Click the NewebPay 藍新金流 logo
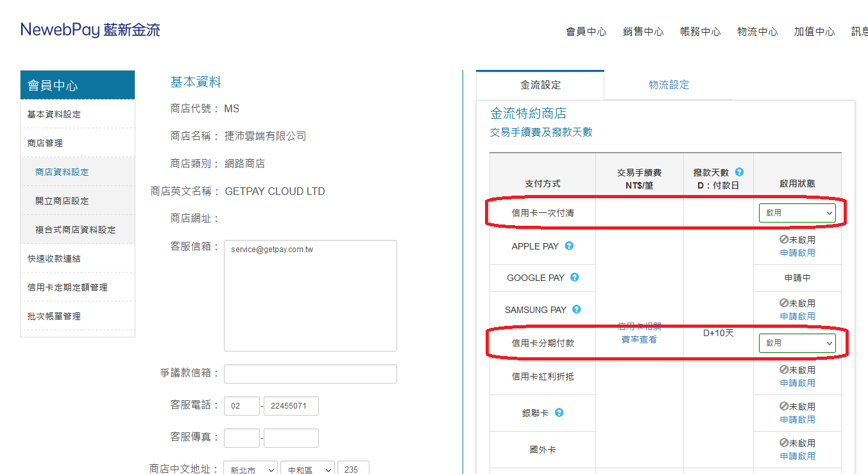The width and height of the screenshot is (868, 474). (x=90, y=30)
